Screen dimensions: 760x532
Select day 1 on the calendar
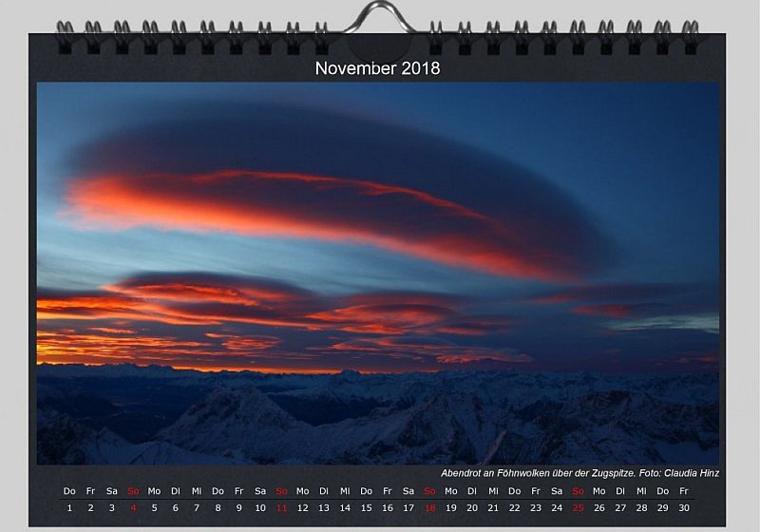[x=69, y=507]
